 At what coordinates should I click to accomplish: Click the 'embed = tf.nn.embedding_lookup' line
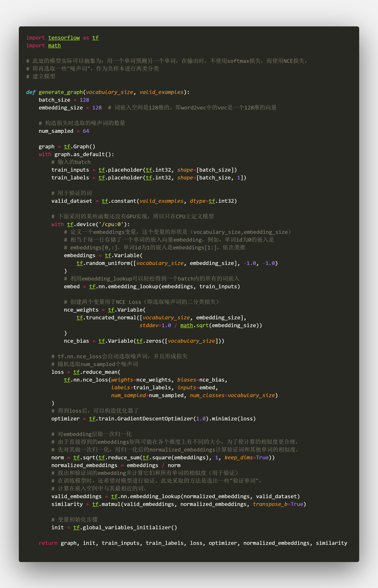coord(152,287)
